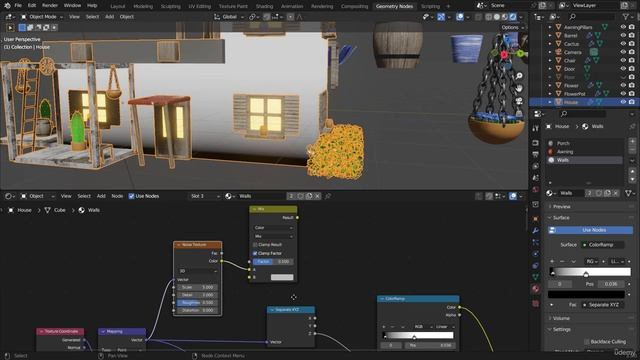Add a material slot with plus button
Viewport: 640px width, 360px height.
click(x=632, y=142)
